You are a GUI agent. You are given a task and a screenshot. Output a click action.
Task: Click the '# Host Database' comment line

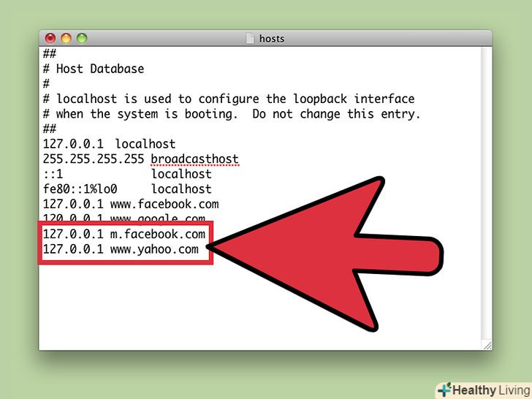click(x=94, y=69)
